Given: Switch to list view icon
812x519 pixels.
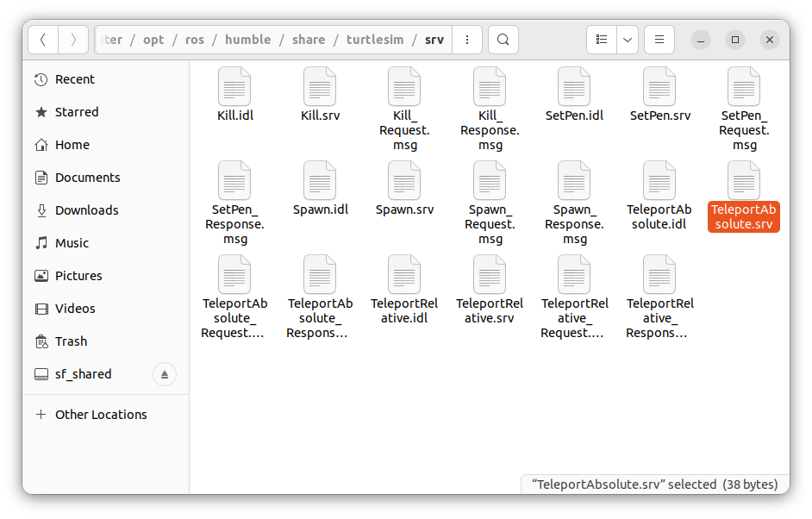Looking at the screenshot, I should coord(601,40).
